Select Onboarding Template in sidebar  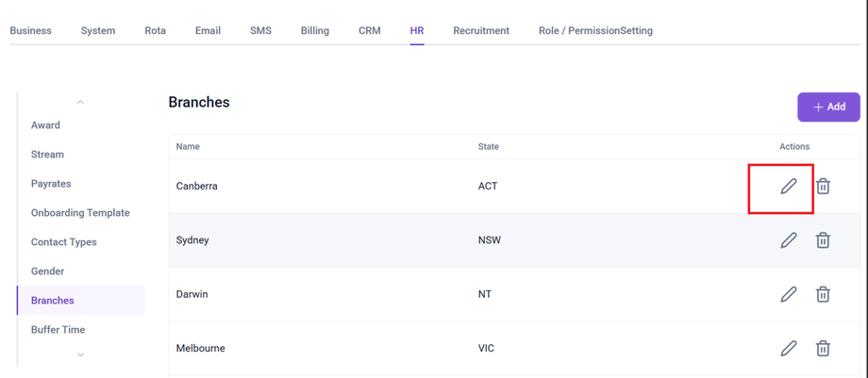(80, 213)
